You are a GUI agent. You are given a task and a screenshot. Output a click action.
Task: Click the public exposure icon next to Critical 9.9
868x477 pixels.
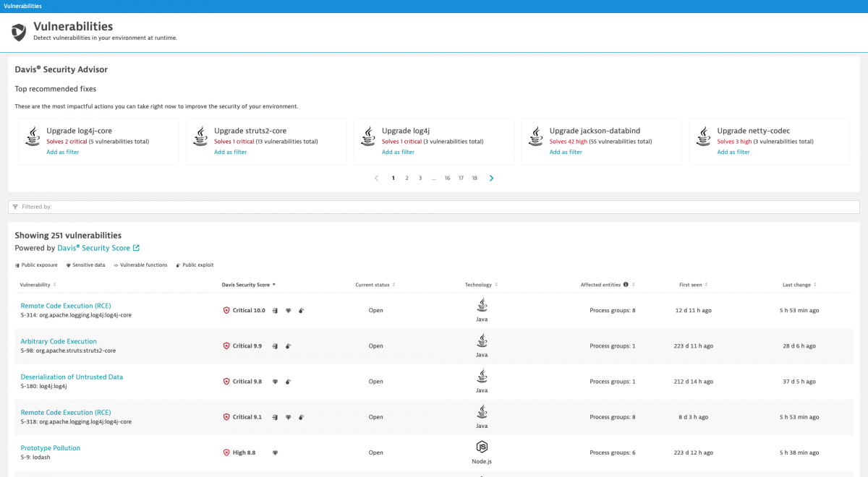click(x=274, y=345)
